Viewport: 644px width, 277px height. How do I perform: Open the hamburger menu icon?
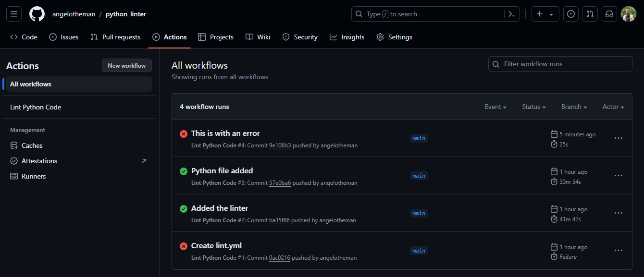(x=13, y=13)
